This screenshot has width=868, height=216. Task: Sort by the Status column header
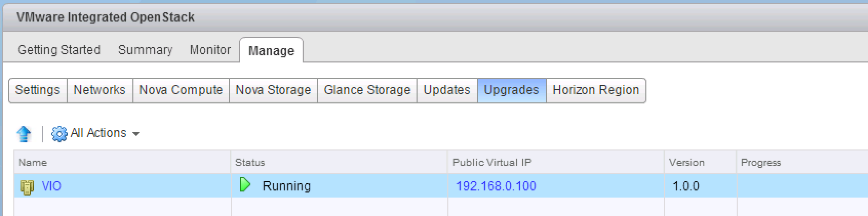(250, 163)
